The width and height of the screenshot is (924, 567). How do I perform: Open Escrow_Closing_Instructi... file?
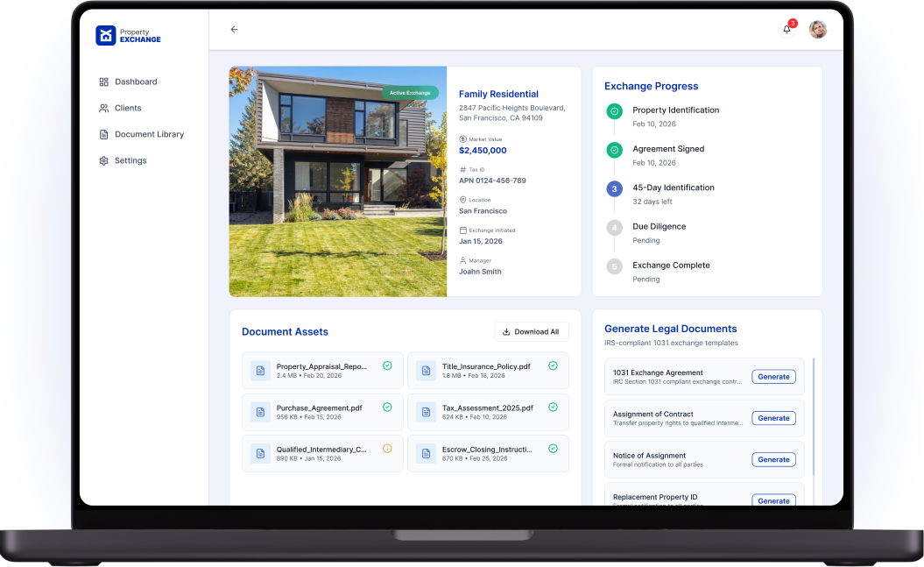click(488, 453)
